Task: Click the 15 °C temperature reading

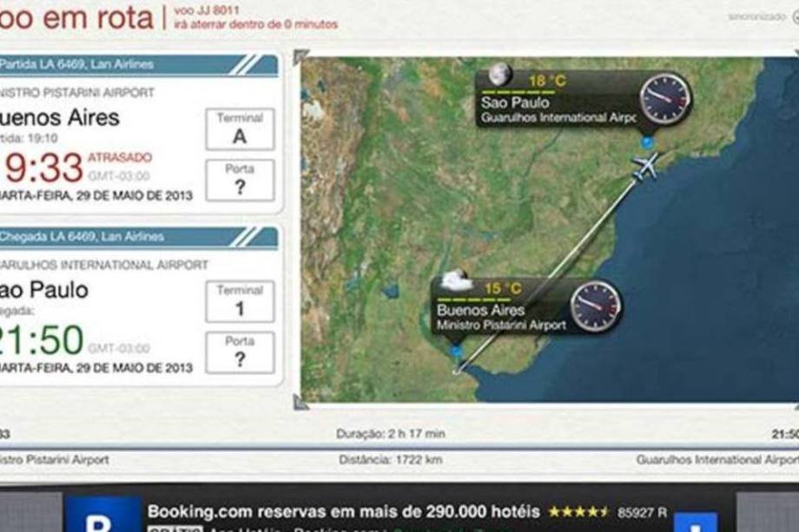Action: click(503, 289)
